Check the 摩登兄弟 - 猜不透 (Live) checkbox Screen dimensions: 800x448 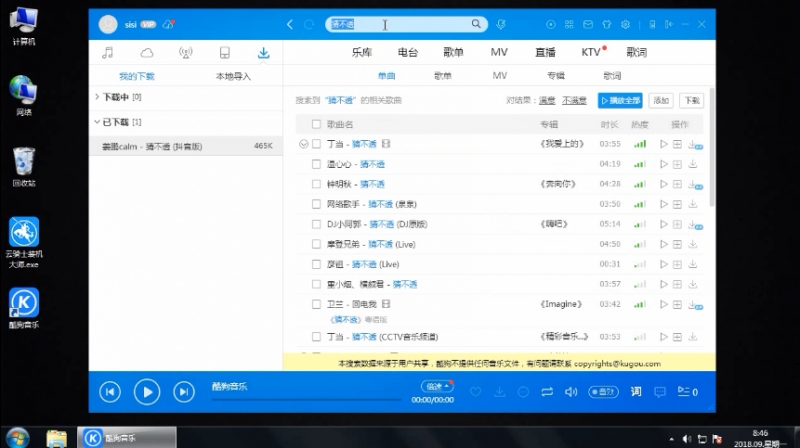[x=316, y=244]
